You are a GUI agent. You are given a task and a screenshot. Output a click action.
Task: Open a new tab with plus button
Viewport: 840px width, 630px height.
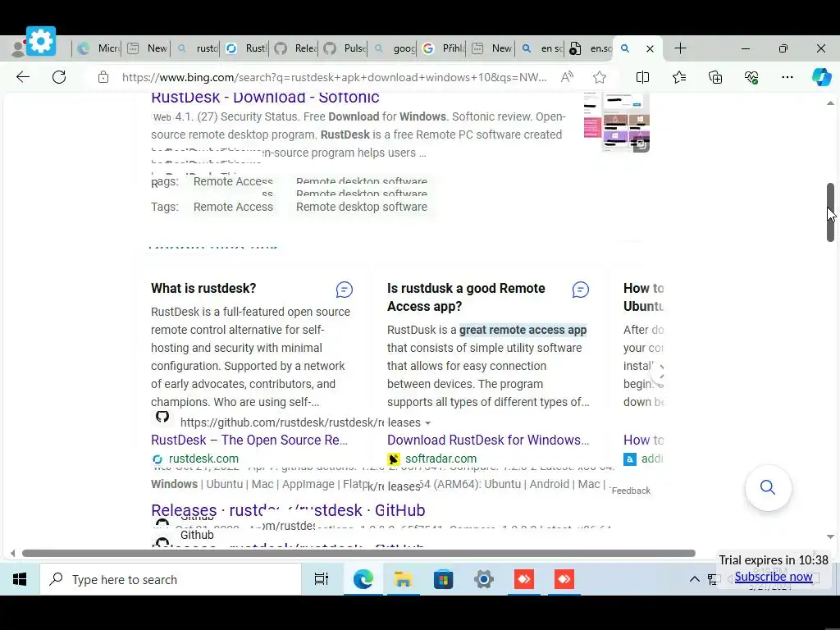680,48
